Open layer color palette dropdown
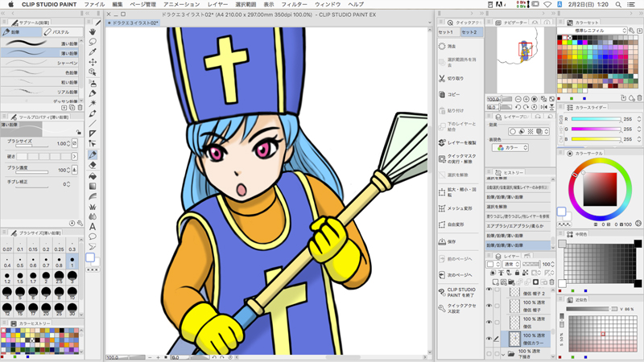 coord(493,264)
